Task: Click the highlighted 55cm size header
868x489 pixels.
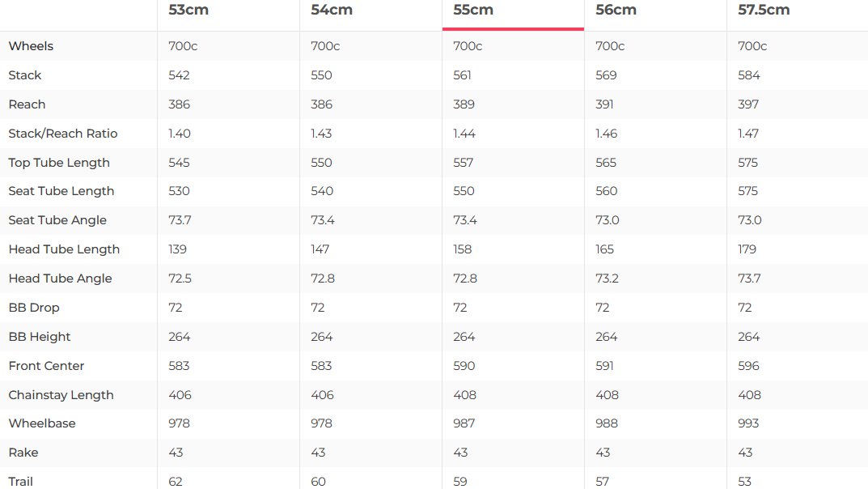Action: click(x=473, y=11)
